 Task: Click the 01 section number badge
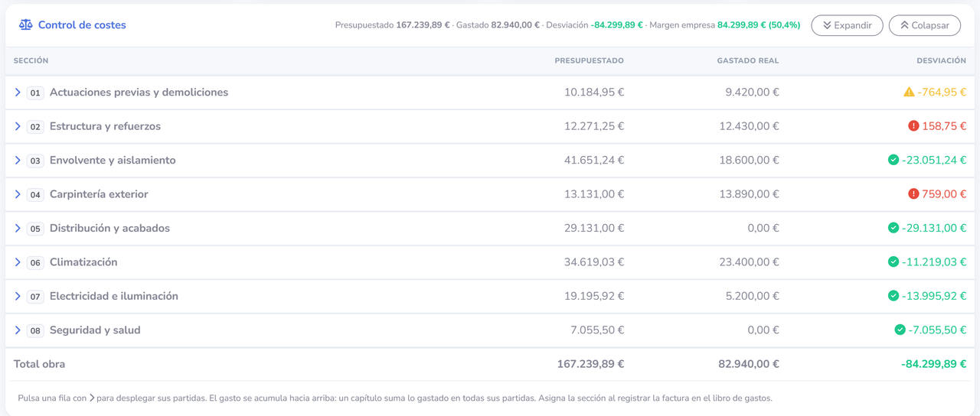pos(35,93)
